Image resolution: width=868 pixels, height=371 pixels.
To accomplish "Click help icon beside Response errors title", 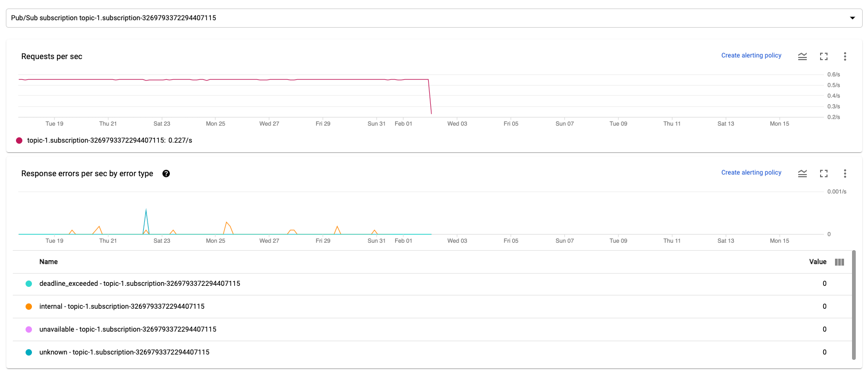I will pyautogui.click(x=166, y=174).
